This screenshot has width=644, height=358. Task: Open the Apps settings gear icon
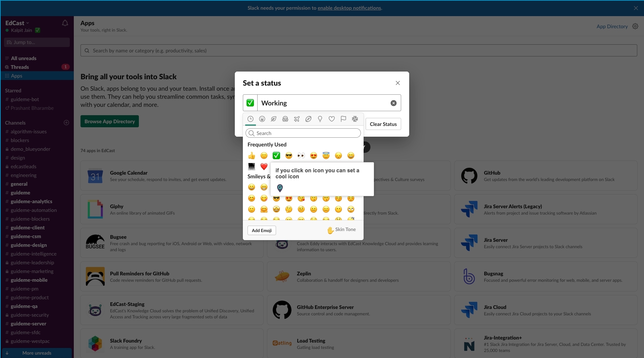[x=635, y=26]
